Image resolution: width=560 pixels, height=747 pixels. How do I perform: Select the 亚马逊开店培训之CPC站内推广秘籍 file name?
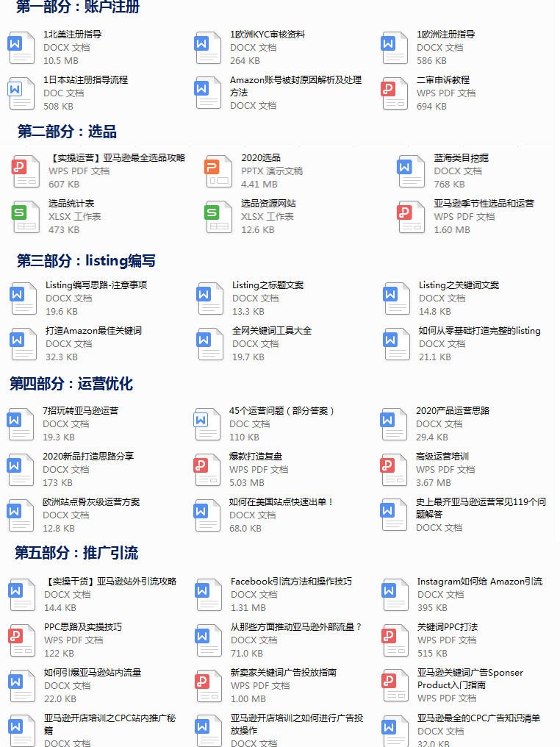(x=110, y=724)
